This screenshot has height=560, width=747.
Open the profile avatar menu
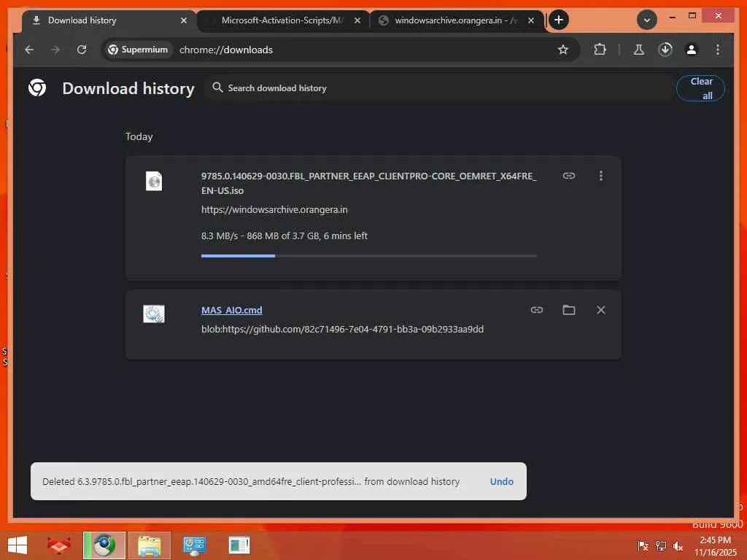(692, 50)
